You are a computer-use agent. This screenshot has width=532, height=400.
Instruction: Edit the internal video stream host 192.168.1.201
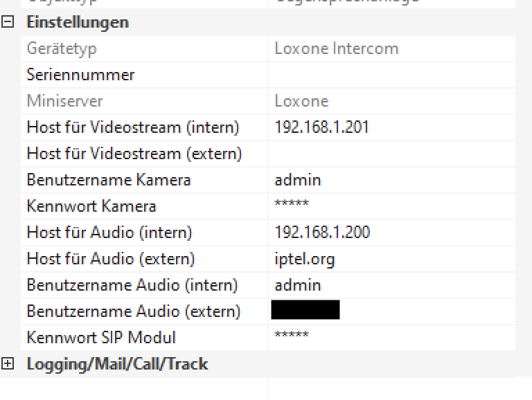coord(321,127)
